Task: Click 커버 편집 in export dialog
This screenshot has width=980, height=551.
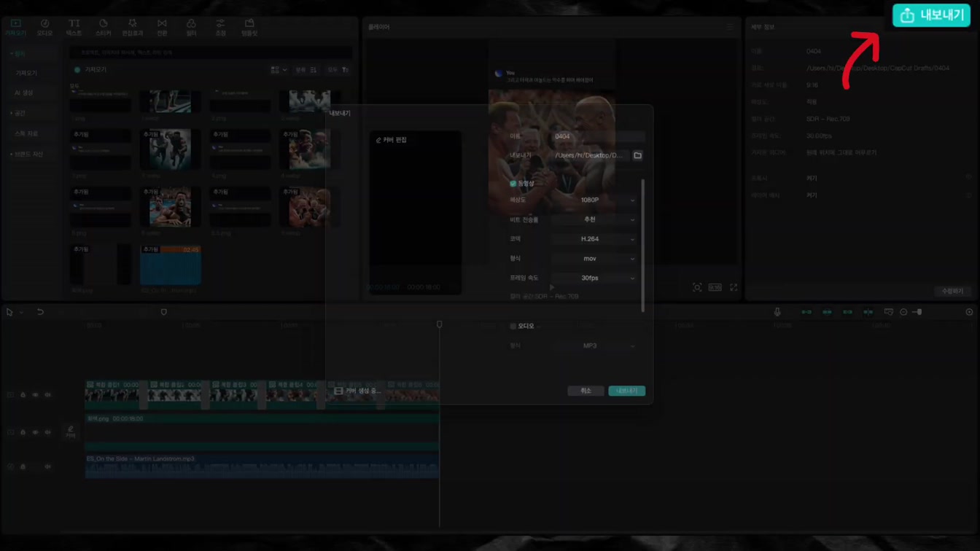Action: (392, 139)
